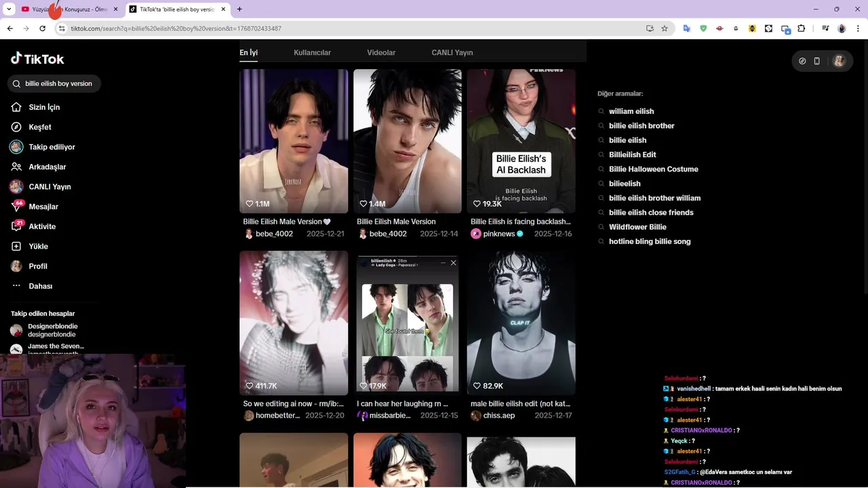Click the TikTok search box
The height and width of the screenshot is (488, 868).
coord(54,83)
